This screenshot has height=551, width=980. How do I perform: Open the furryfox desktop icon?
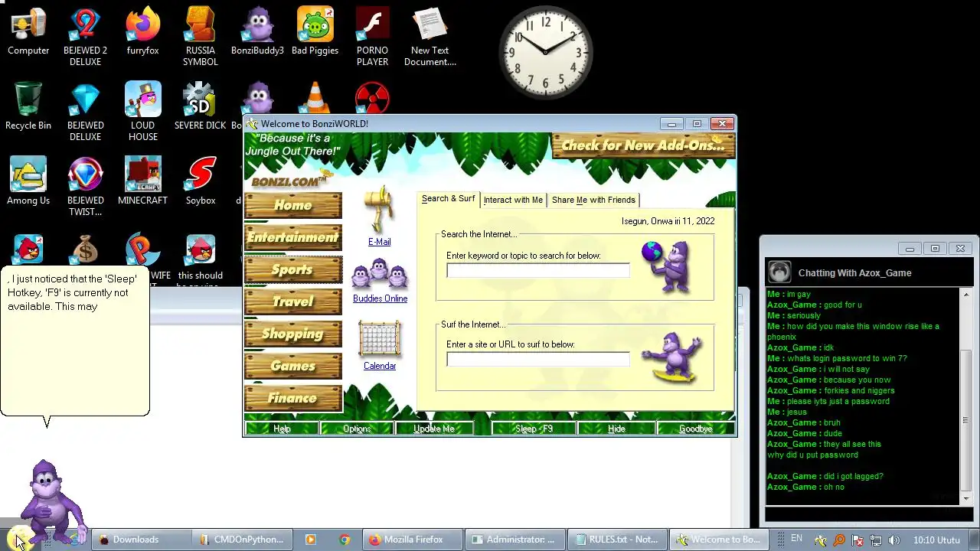point(142,32)
